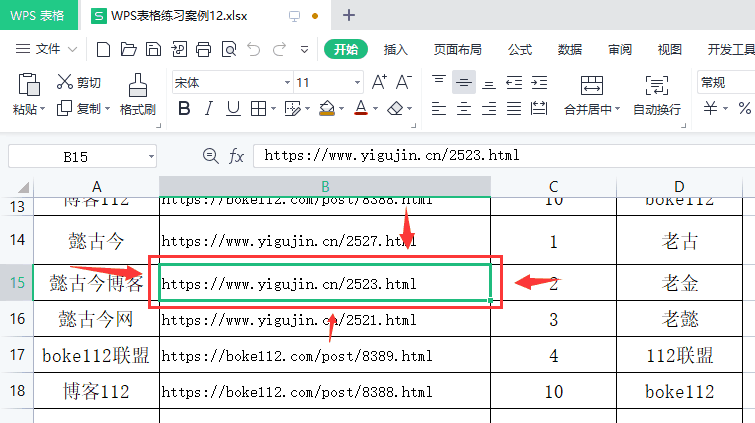Create a new blank document
This screenshot has width=755, height=423.
pos(103,49)
